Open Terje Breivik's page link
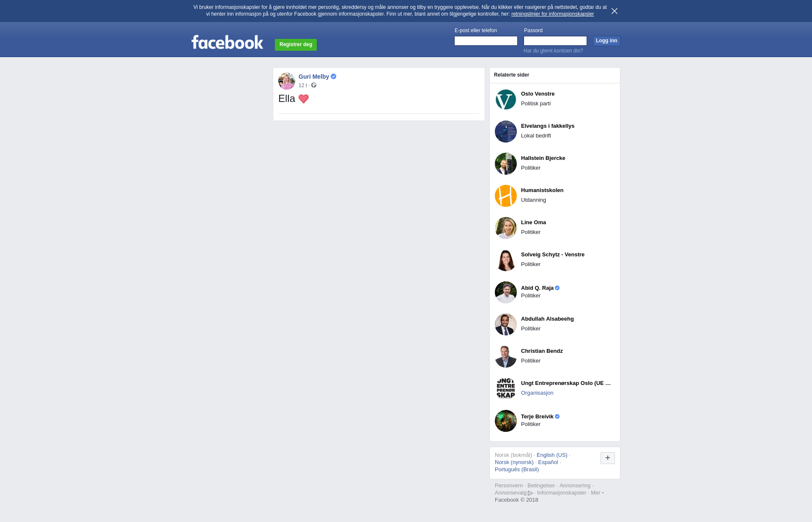This screenshot has width=812, height=522. [537, 417]
